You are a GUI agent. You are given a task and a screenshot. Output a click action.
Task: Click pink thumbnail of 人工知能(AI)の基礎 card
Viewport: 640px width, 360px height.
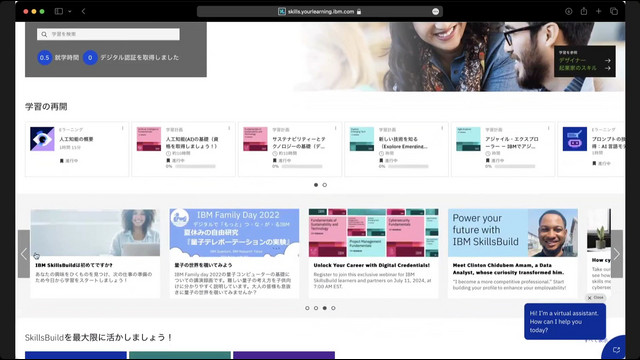(x=149, y=139)
